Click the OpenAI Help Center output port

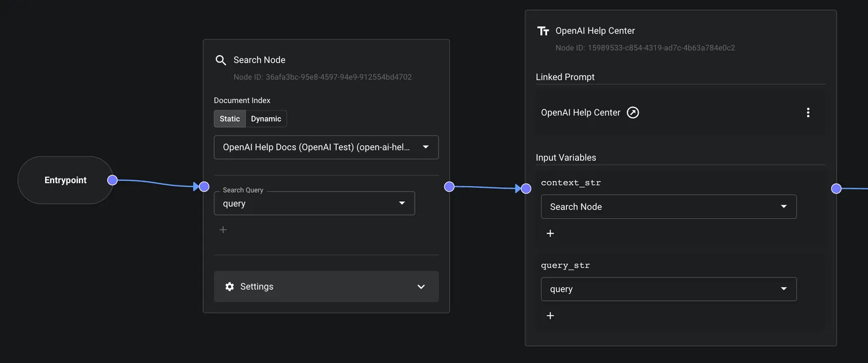(x=836, y=188)
